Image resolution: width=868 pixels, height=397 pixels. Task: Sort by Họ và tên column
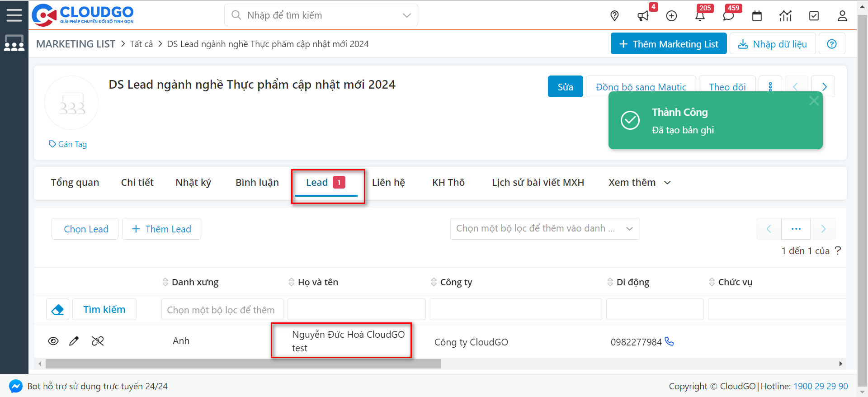click(x=292, y=282)
